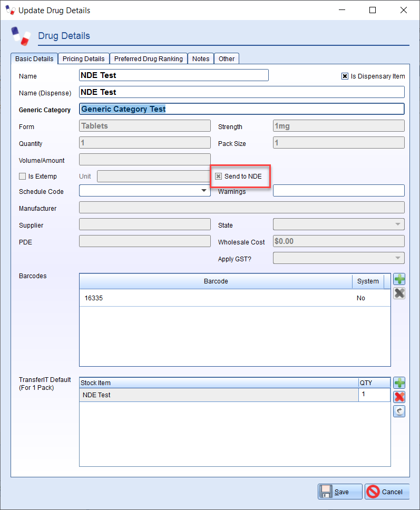Click the System value No for barcode 16335
420x510 pixels.
[361, 298]
